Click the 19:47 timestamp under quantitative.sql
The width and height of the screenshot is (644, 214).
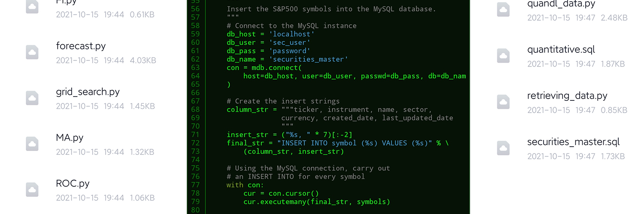585,64
